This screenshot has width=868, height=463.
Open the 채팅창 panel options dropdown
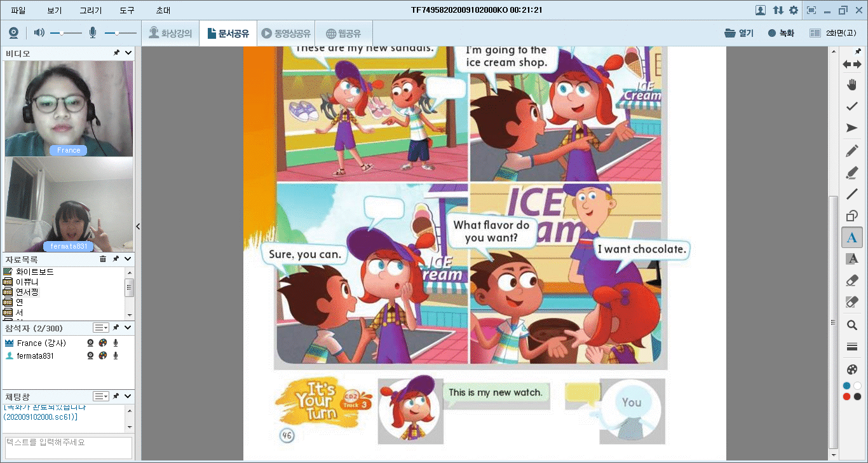tap(101, 396)
